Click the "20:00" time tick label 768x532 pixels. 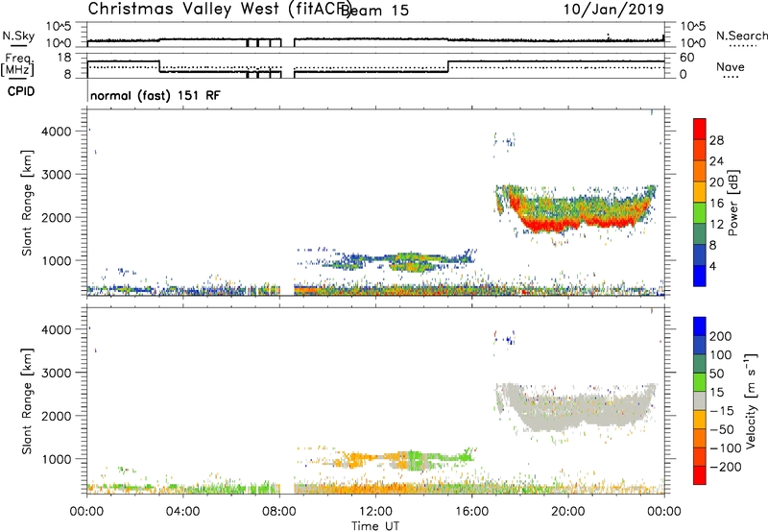(567, 512)
